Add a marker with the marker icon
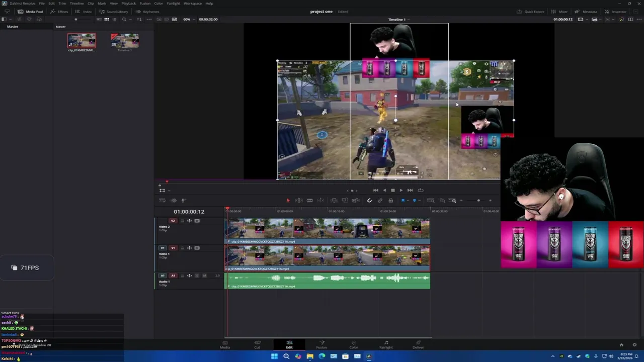Screen dimensions: 644x362 [x=414, y=201]
